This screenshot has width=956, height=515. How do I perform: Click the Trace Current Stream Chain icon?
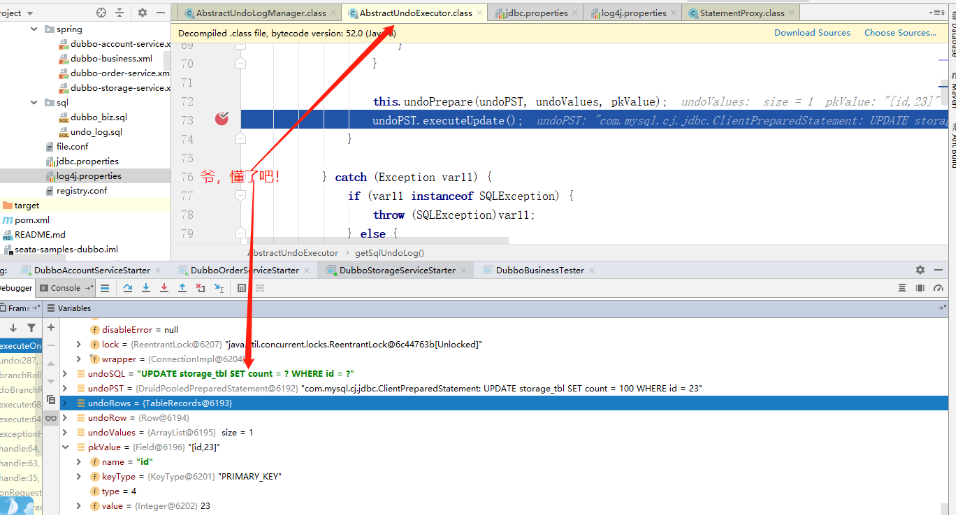coord(260,288)
